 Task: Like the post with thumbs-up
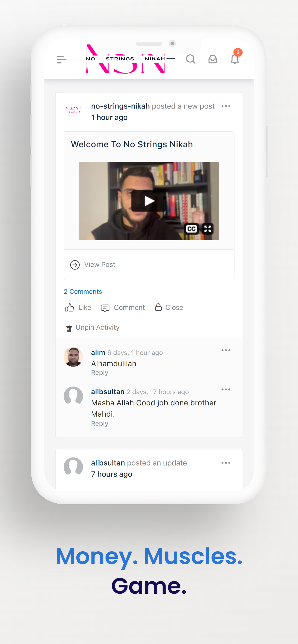[78, 307]
